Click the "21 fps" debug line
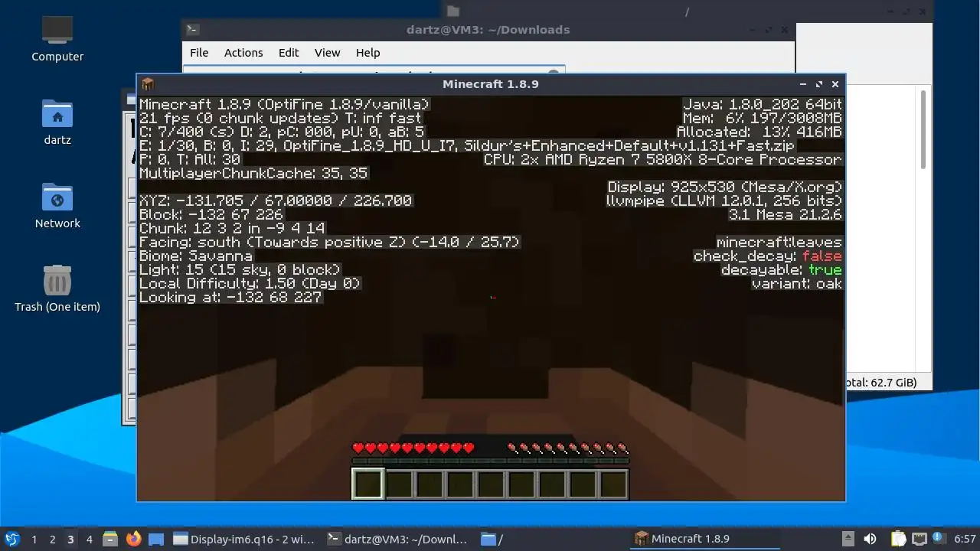Image resolution: width=980 pixels, height=551 pixels. click(x=281, y=118)
